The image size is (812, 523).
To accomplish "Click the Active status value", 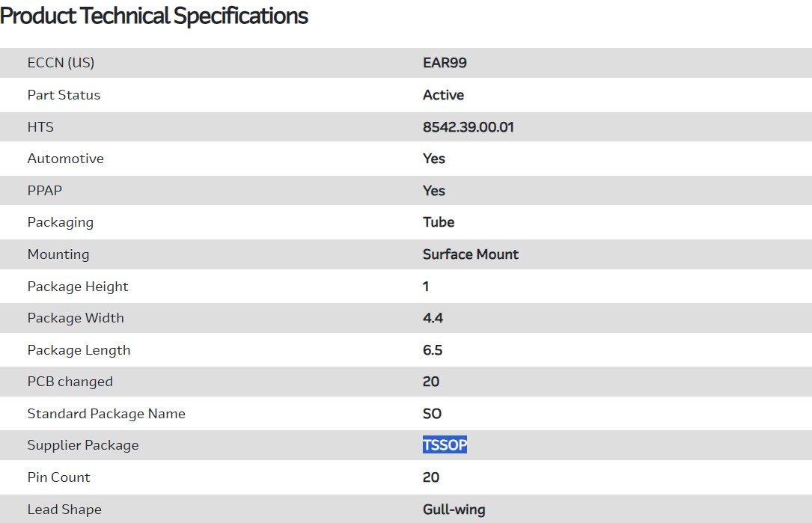I will tap(443, 95).
